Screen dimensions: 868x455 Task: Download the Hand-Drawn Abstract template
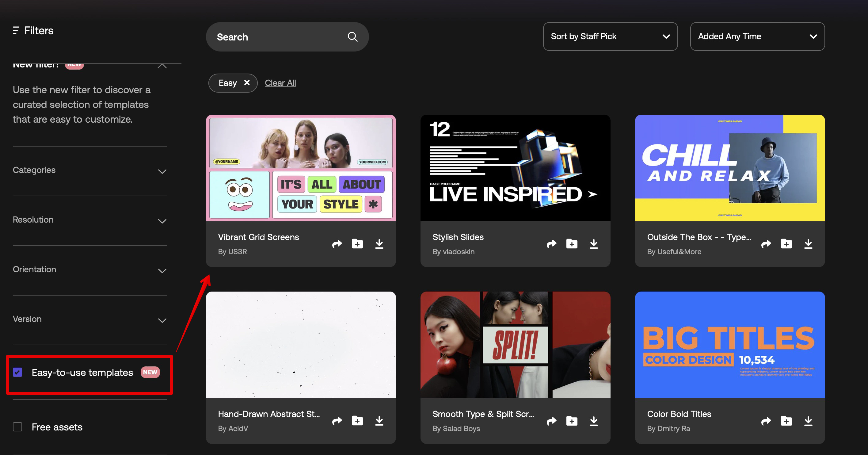tap(379, 421)
